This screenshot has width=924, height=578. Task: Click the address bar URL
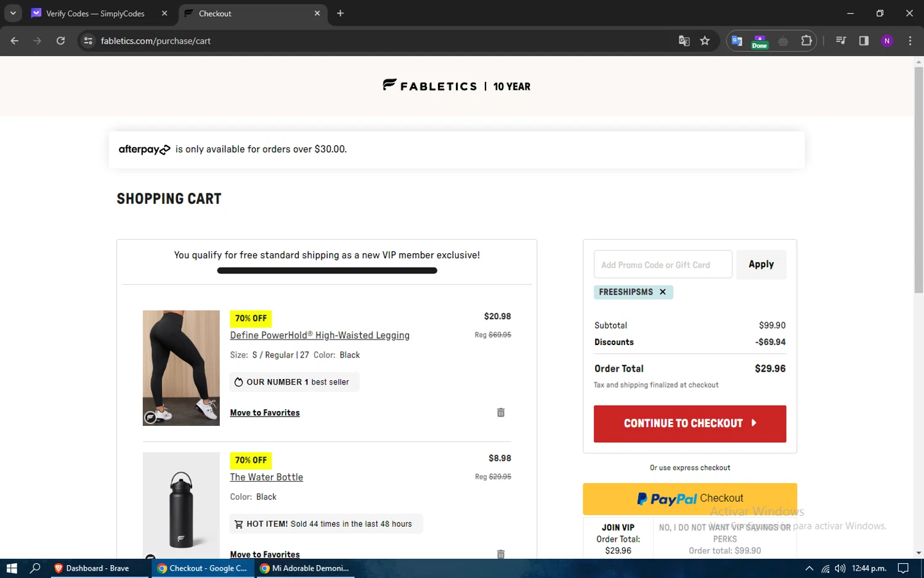point(156,41)
